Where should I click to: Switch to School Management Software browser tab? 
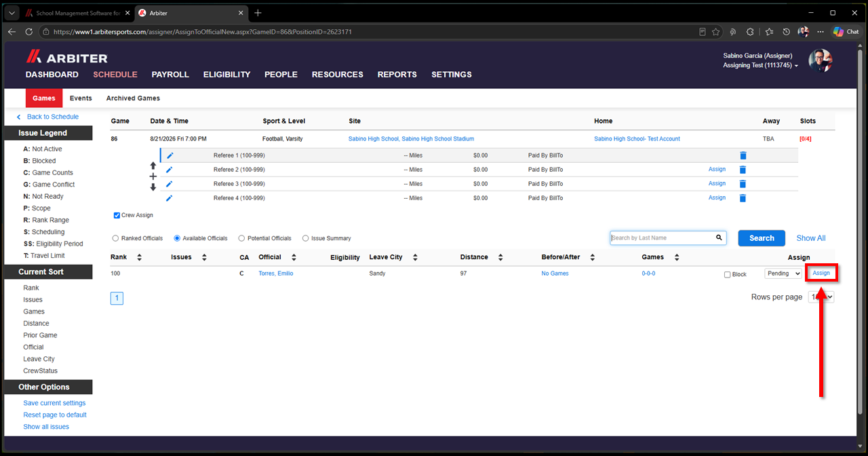76,13
